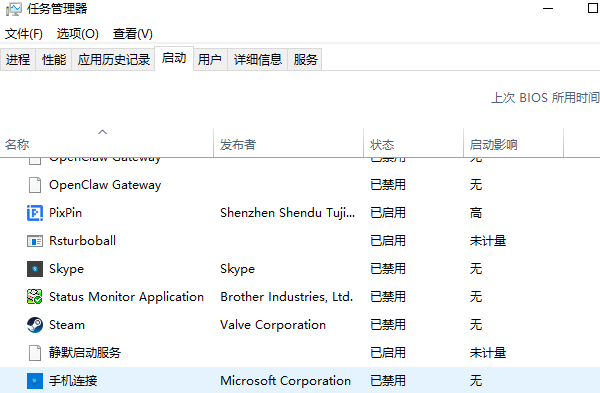Screen dimensions: 600x393
Task: Select the Rsturboball name text
Action: pos(83,241)
